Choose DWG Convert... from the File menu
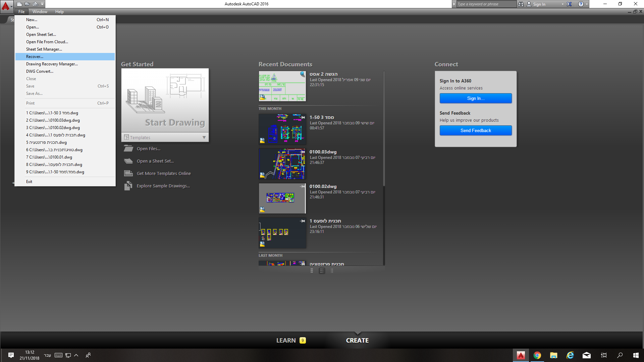644x362 pixels. coord(40,71)
